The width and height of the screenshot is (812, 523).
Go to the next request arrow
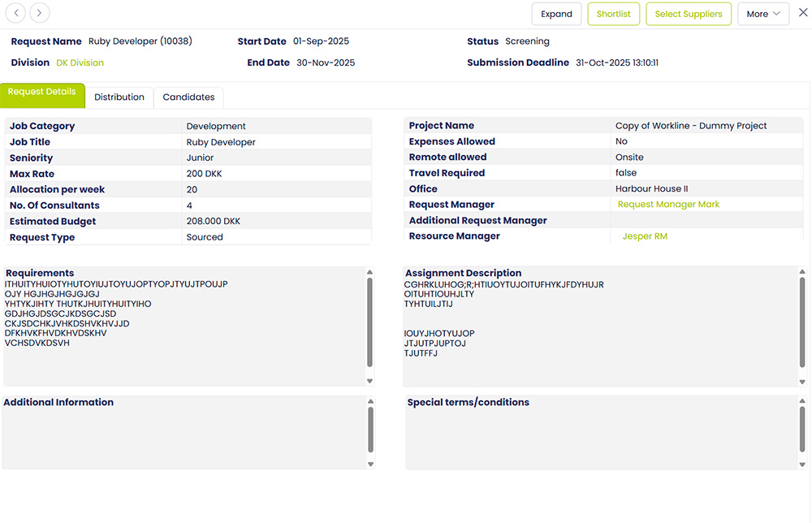(40, 13)
